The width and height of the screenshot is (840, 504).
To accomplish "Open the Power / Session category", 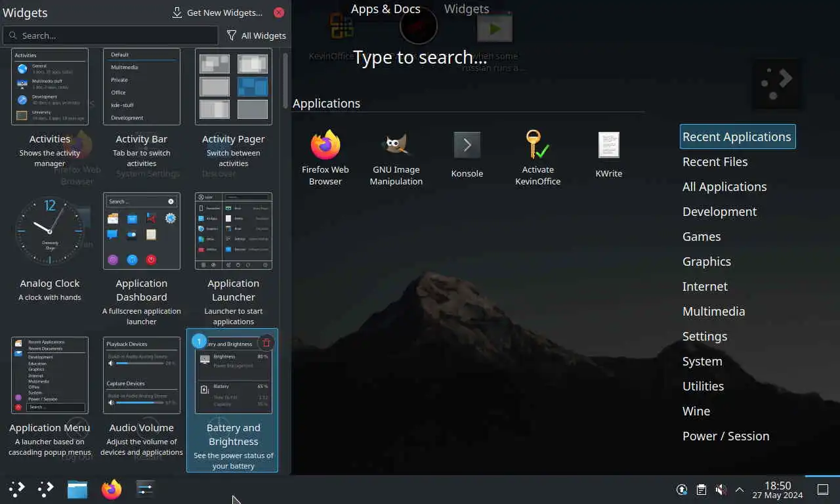I will 726,436.
